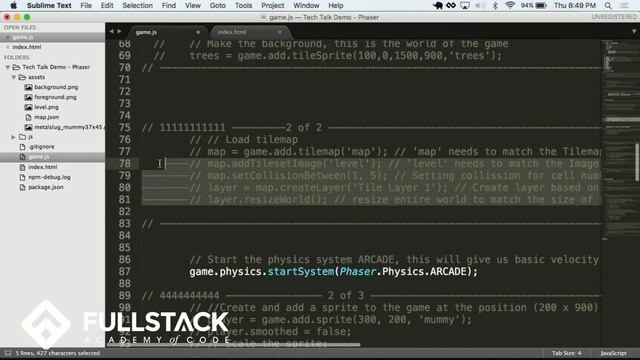Image resolution: width=640 pixels, height=360 pixels.
Task: Open the Help menu
Action: click(x=336, y=5)
